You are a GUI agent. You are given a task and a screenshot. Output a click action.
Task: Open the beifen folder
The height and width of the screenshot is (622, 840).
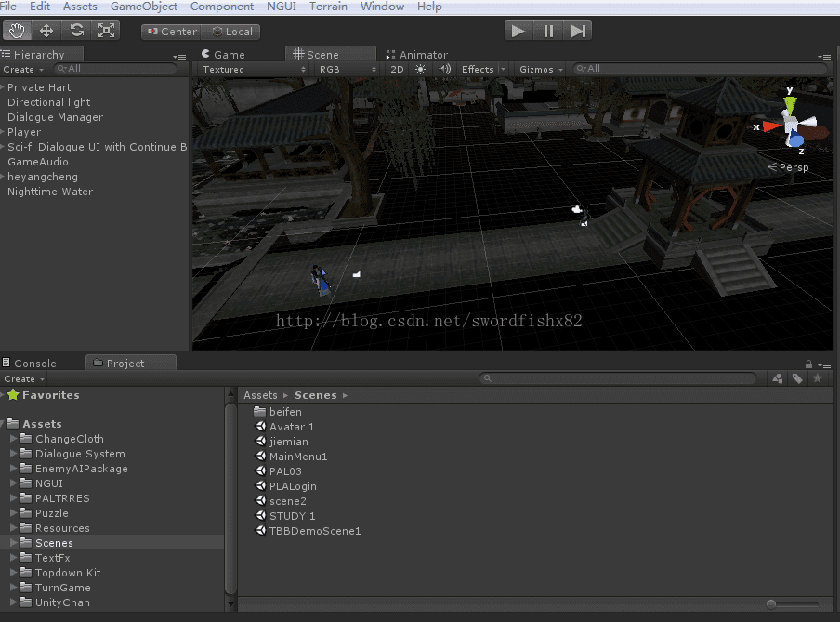click(278, 412)
